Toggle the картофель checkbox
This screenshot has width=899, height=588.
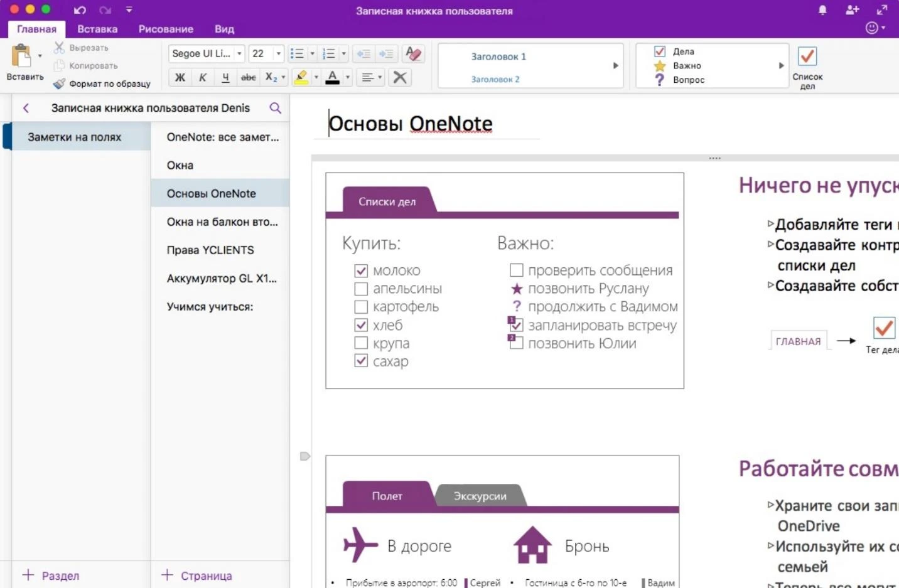[361, 307]
